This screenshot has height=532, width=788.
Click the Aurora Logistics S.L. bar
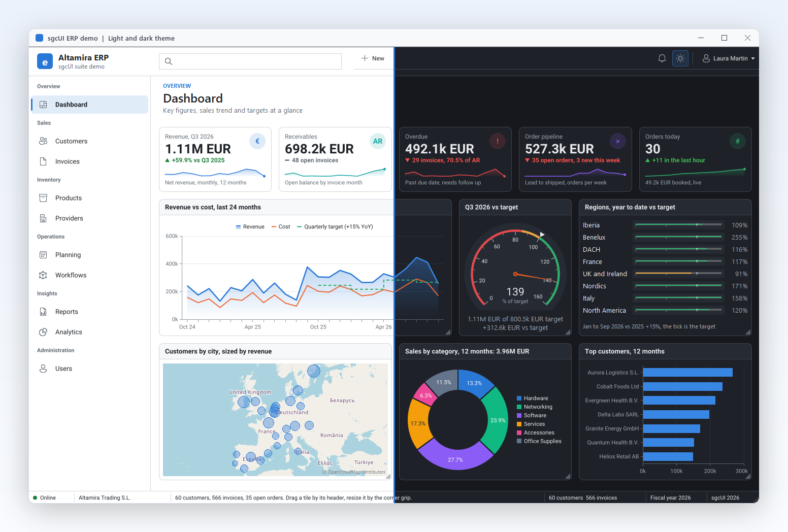pyautogui.click(x=687, y=373)
